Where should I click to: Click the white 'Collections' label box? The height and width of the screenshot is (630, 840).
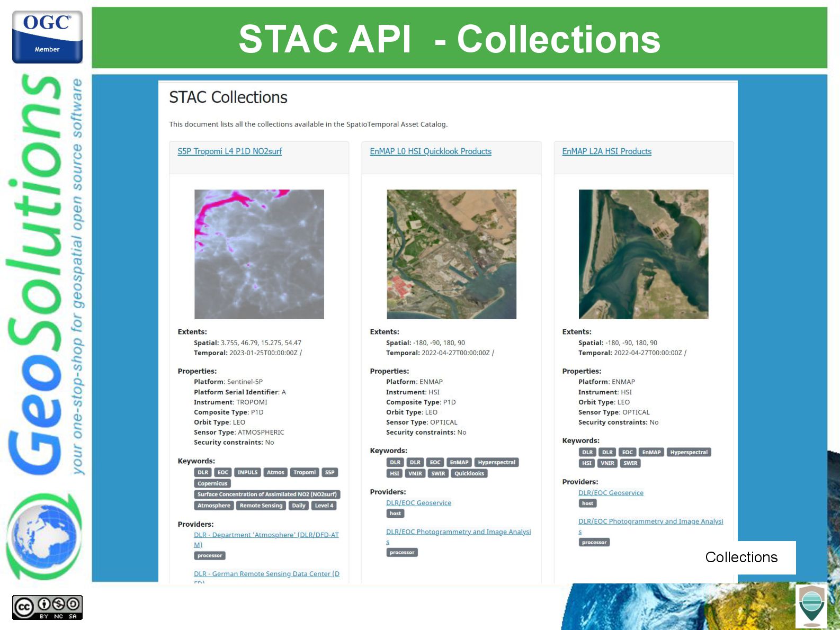(741, 557)
